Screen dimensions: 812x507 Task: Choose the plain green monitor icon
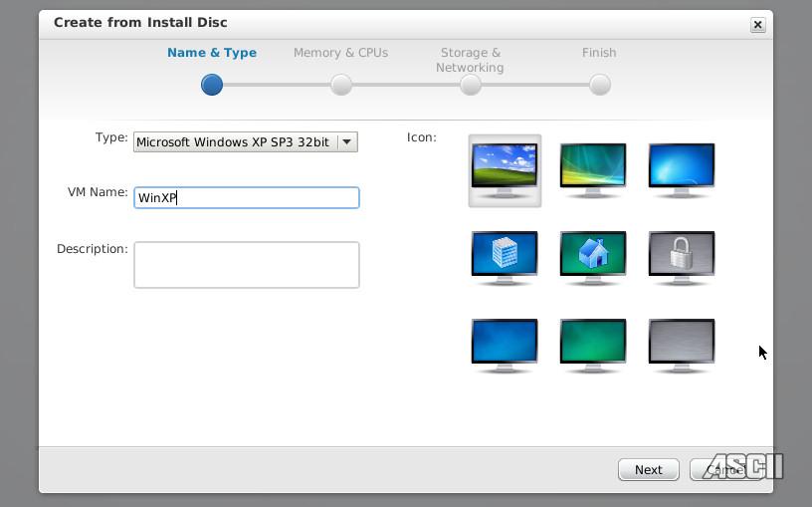tap(593, 346)
